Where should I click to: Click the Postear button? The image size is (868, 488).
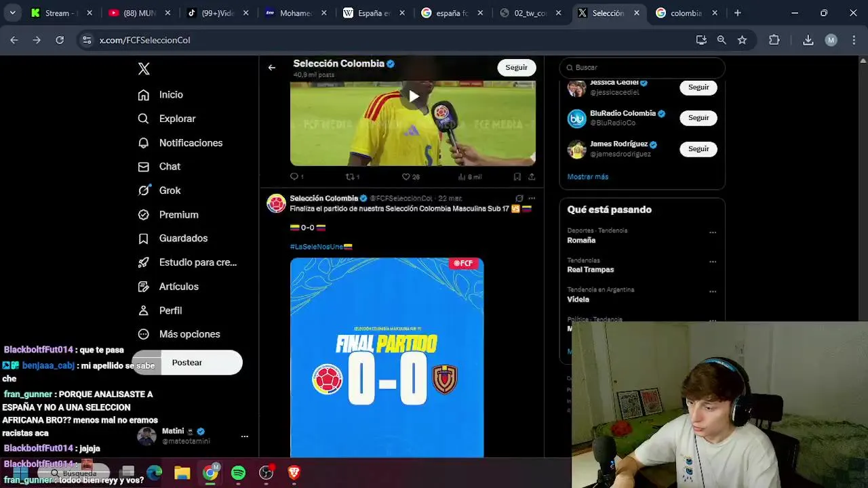187,363
